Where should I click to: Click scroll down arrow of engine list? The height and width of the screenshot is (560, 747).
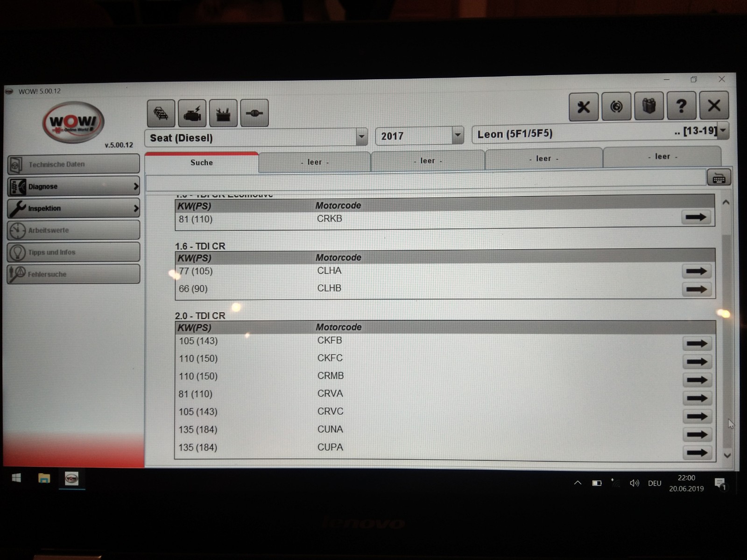point(727,455)
